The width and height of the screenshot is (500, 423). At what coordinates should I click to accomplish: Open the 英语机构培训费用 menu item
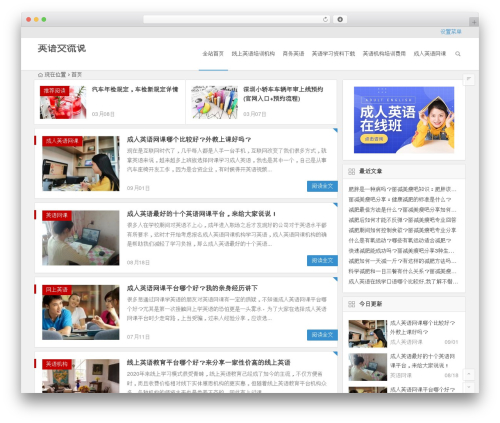coord(384,54)
